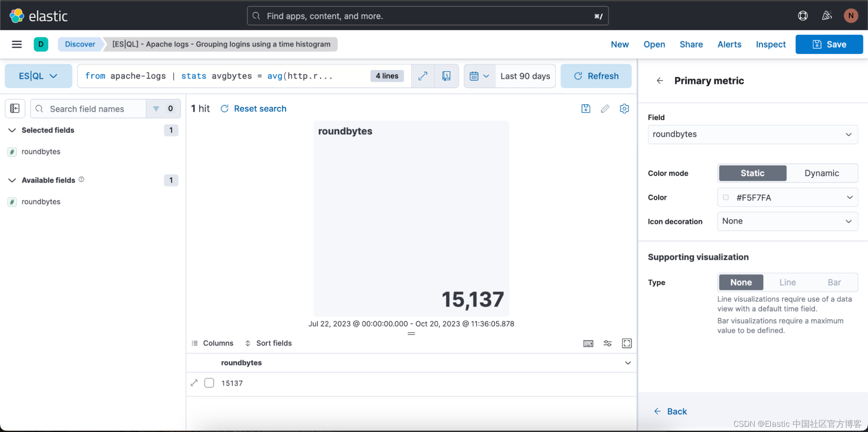Choose None supporting visualization type
The width and height of the screenshot is (868, 432).
(x=741, y=282)
